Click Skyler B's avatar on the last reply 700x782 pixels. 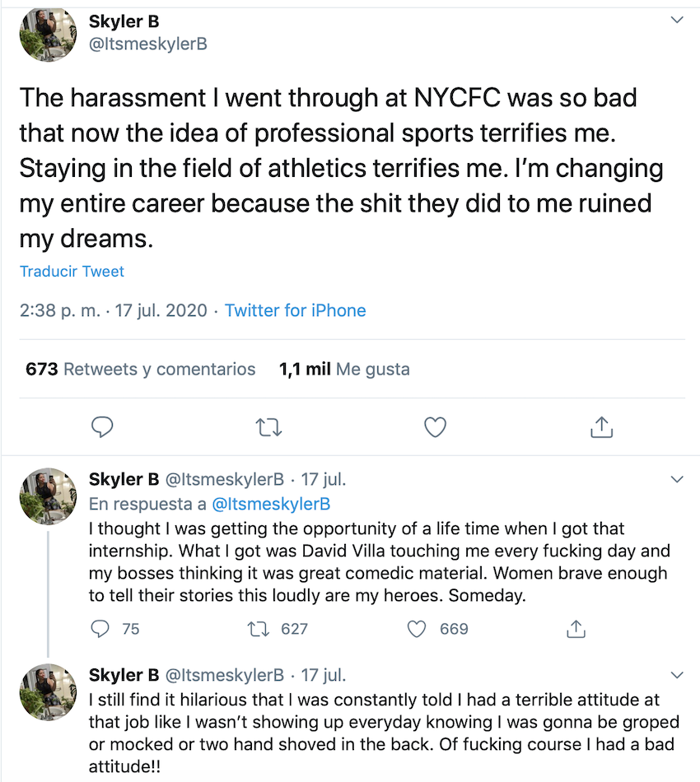pyautogui.click(x=48, y=691)
